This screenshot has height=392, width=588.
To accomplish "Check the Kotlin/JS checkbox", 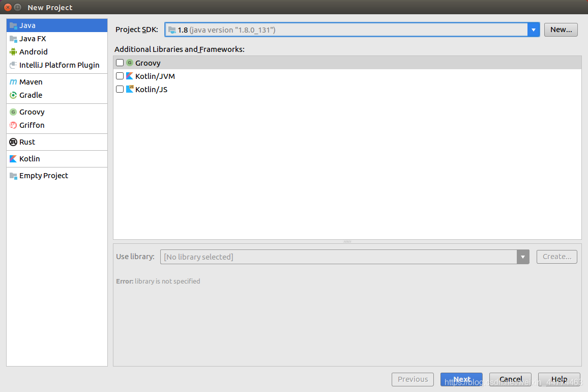I will [x=120, y=89].
